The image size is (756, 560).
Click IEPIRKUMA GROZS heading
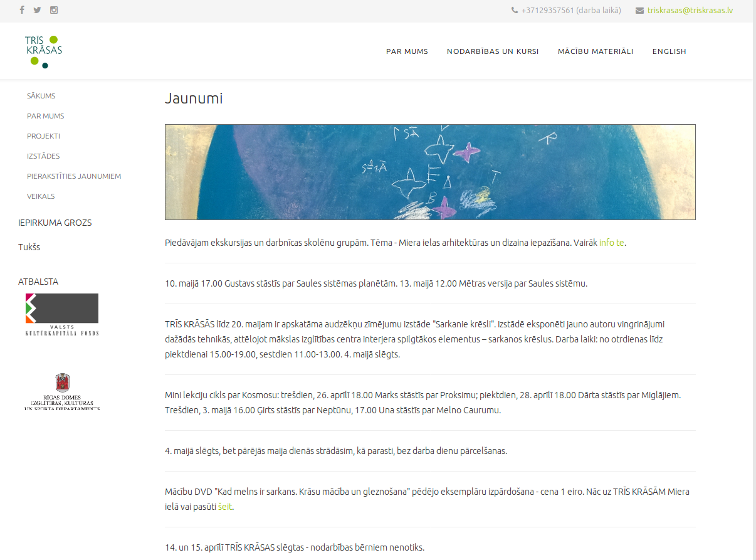click(x=55, y=223)
